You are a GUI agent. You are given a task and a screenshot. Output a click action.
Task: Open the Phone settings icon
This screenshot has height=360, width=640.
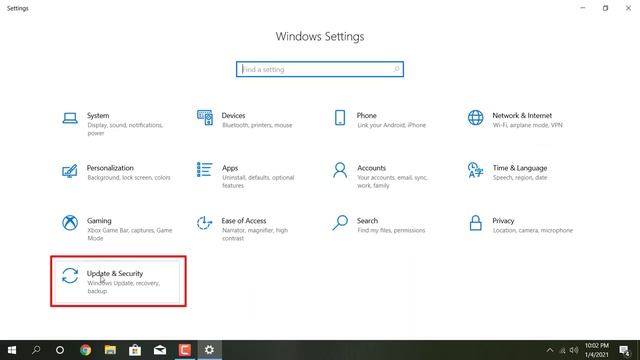click(x=340, y=118)
